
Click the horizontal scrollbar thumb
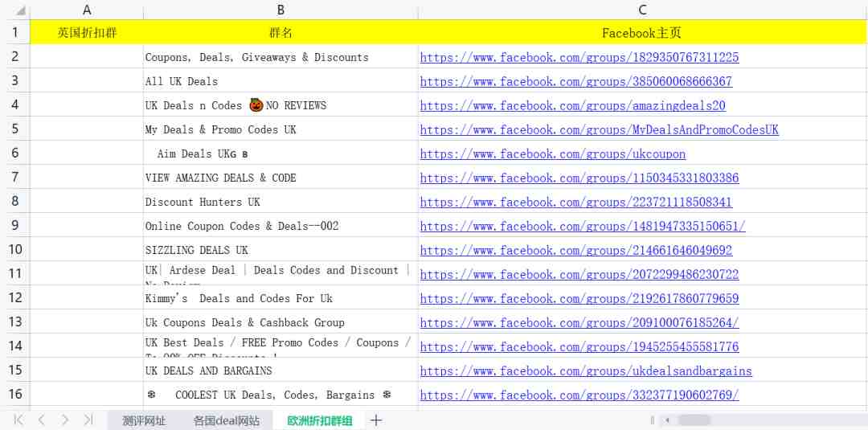coord(694,420)
